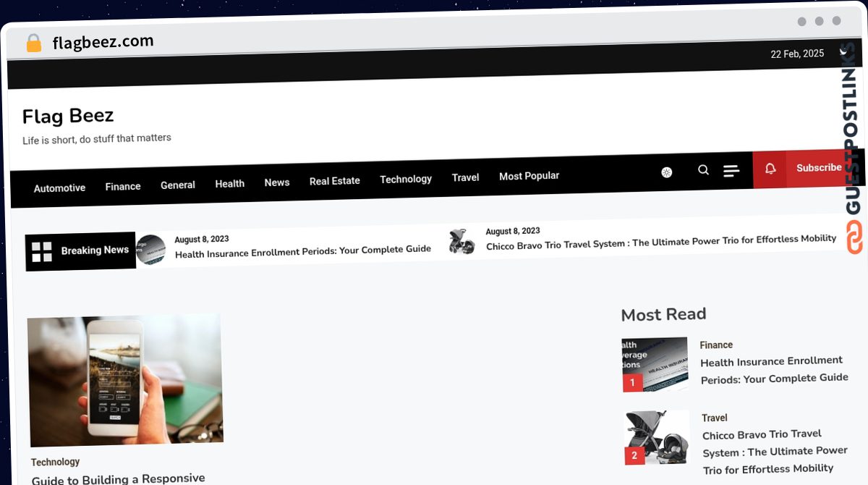Screen dimensions: 868x485
Task: Open the hamburger menu icon
Action: coord(731,171)
